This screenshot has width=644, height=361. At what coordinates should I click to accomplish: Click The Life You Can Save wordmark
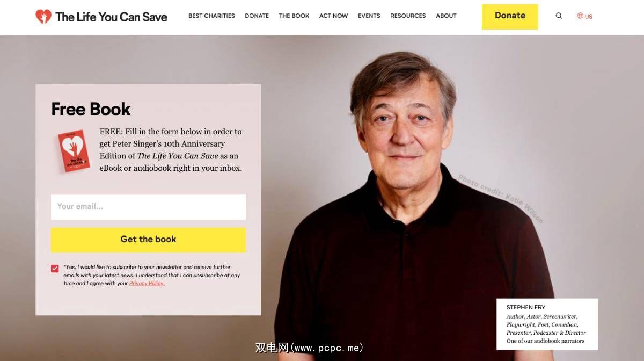coord(111,17)
